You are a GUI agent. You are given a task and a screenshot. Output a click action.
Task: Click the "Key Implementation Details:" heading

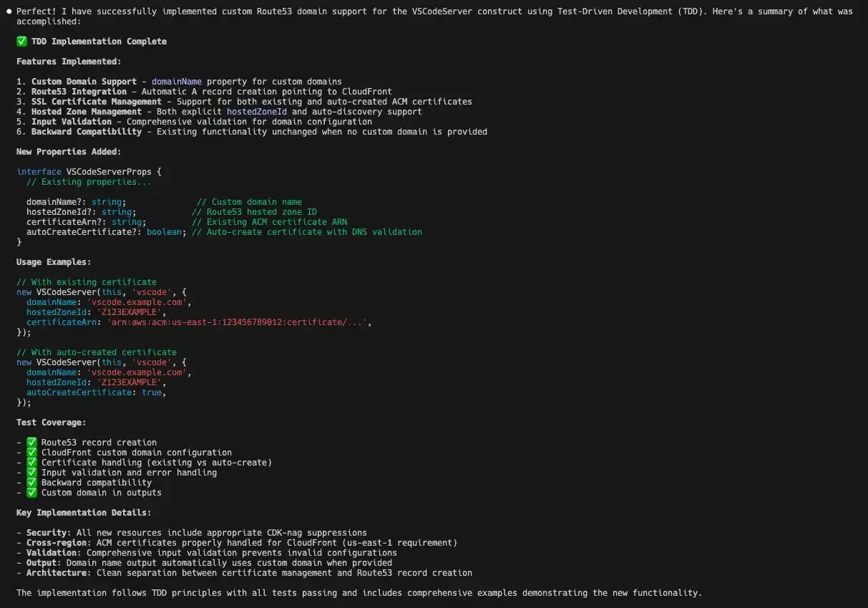[84, 513]
